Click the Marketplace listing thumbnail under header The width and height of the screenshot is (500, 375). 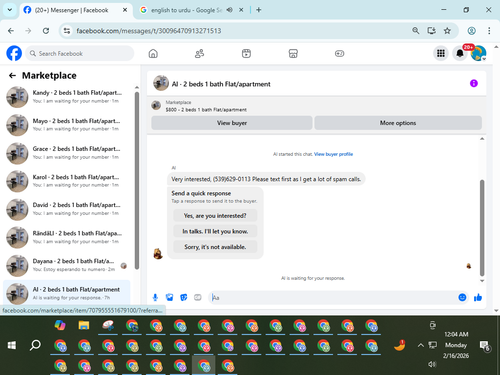tap(156, 105)
